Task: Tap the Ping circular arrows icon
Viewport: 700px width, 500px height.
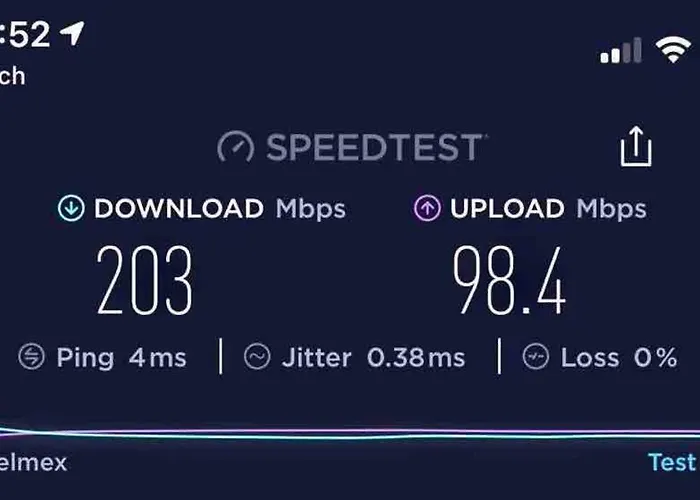Action: click(31, 357)
